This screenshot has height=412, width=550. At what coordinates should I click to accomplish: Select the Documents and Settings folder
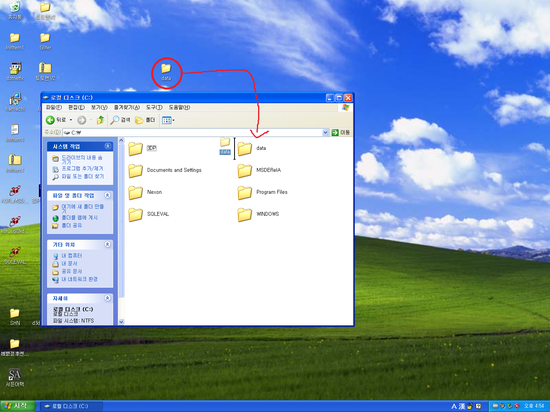[x=165, y=170]
